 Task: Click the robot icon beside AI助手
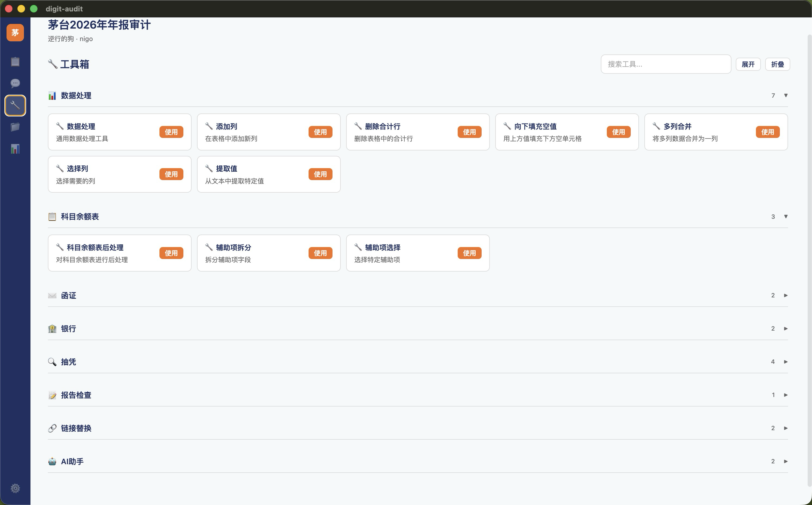pos(52,461)
